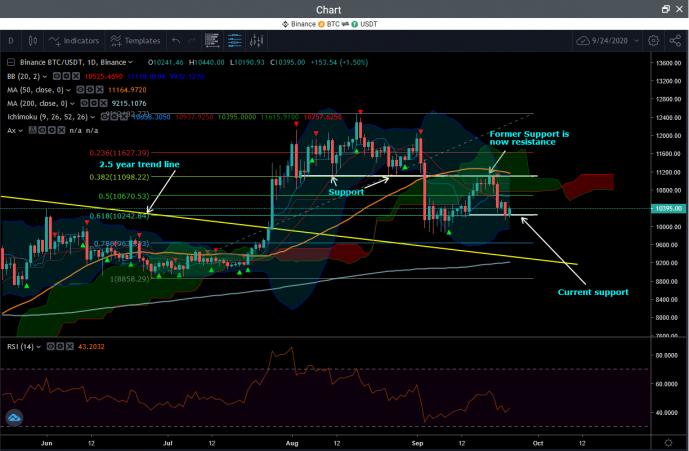This screenshot has width=689, height=451.
Task: Toggle visibility of MA (200, close, 0)
Action: click(x=84, y=103)
